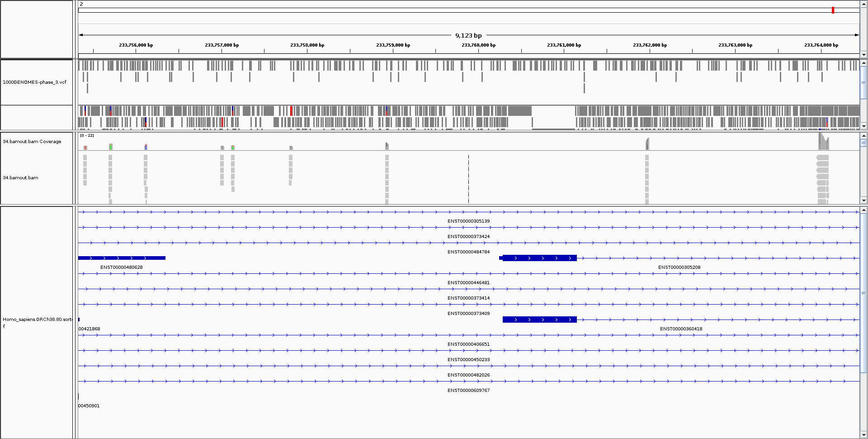Viewport: 868px width, 439px height.
Task: Click the VCF panel scrollbar thumb
Action: 863,82
